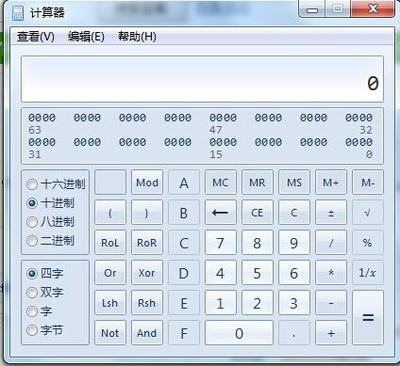Click the Xor bitwise button
This screenshot has width=400, height=366.
pyautogui.click(x=147, y=273)
